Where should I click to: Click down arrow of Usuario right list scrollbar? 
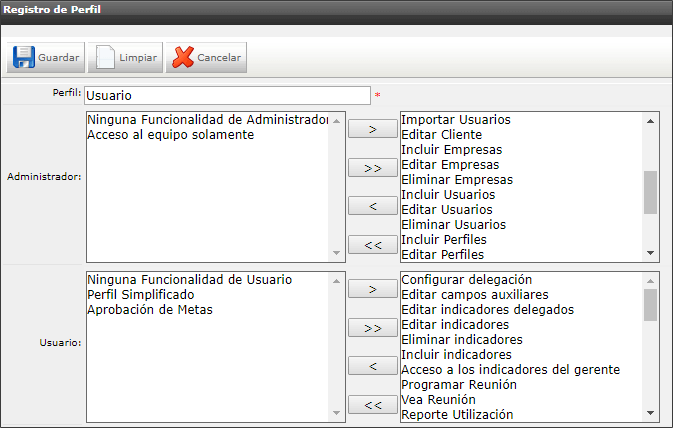(x=650, y=413)
